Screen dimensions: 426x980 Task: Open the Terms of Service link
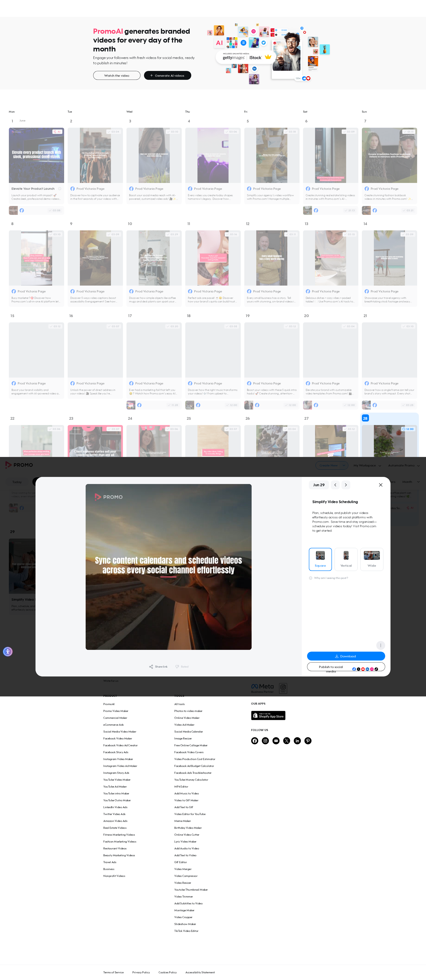click(113, 972)
